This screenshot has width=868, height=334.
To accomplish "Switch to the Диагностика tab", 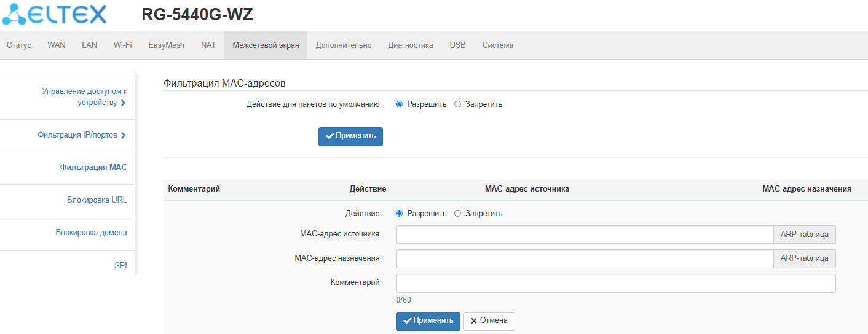I will pos(410,45).
